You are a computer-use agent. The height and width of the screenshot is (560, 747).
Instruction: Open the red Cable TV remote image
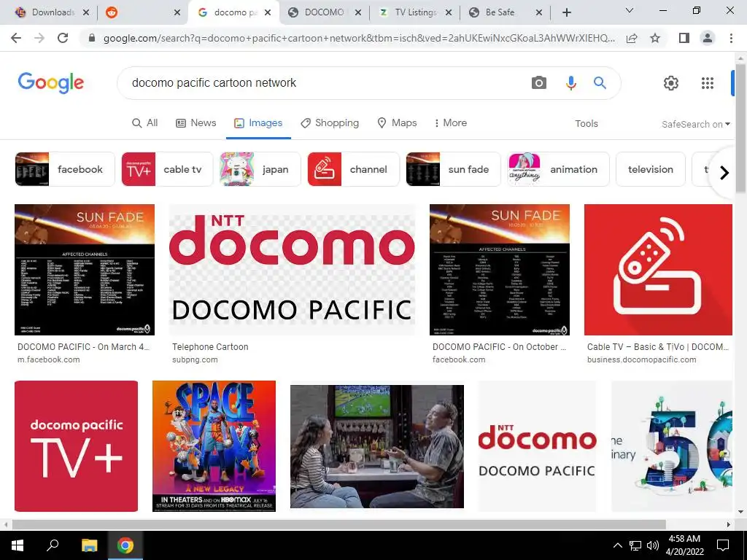click(658, 270)
